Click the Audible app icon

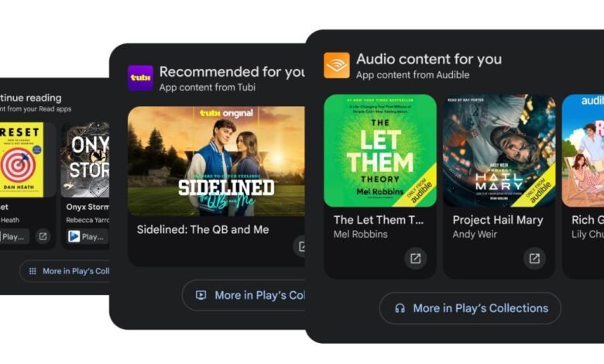point(337,66)
